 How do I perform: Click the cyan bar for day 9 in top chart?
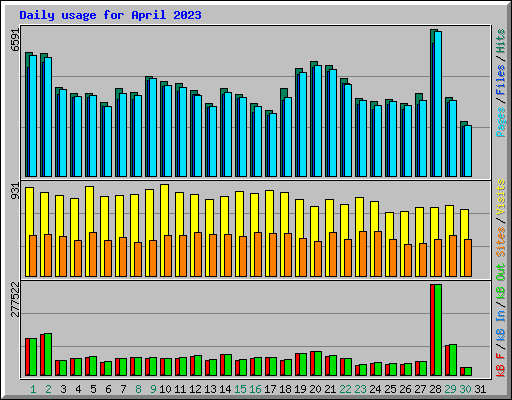point(153,128)
